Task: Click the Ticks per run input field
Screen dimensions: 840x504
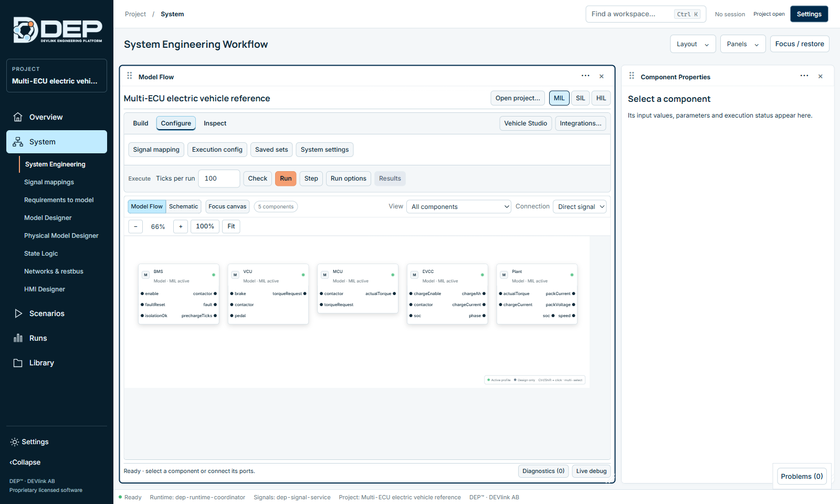Action: click(219, 178)
